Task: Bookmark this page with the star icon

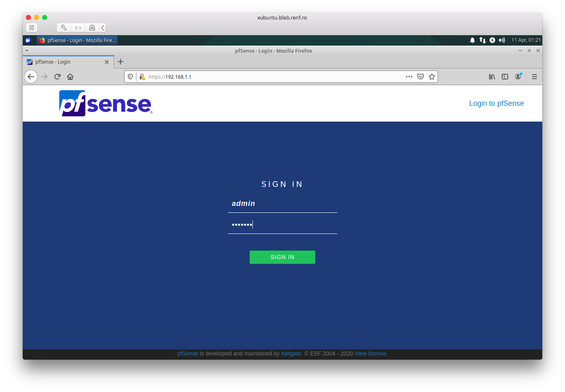Action: click(432, 77)
